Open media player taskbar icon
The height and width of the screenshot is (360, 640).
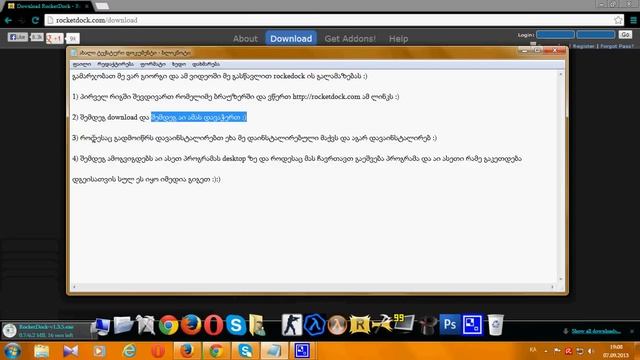(x=99, y=351)
